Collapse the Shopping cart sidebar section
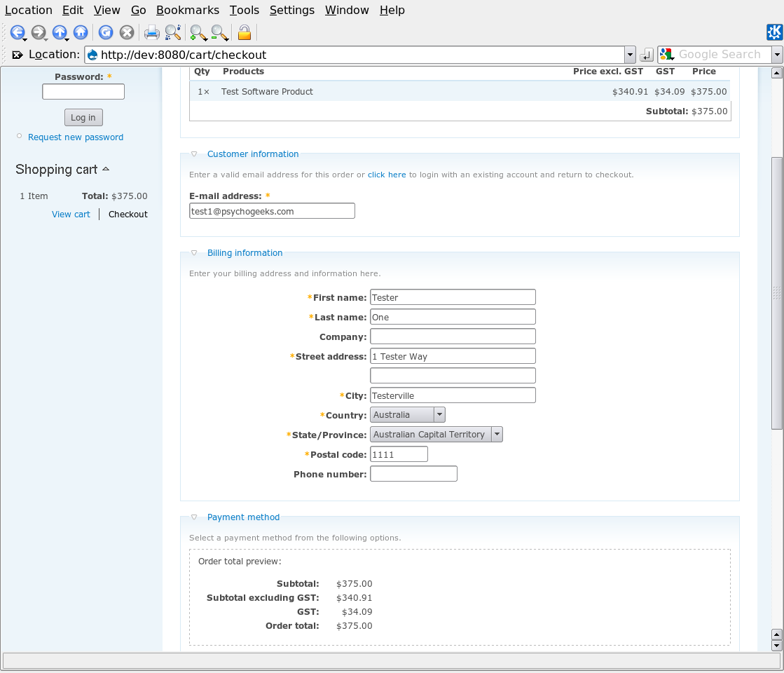The width and height of the screenshot is (784, 673). [x=106, y=168]
